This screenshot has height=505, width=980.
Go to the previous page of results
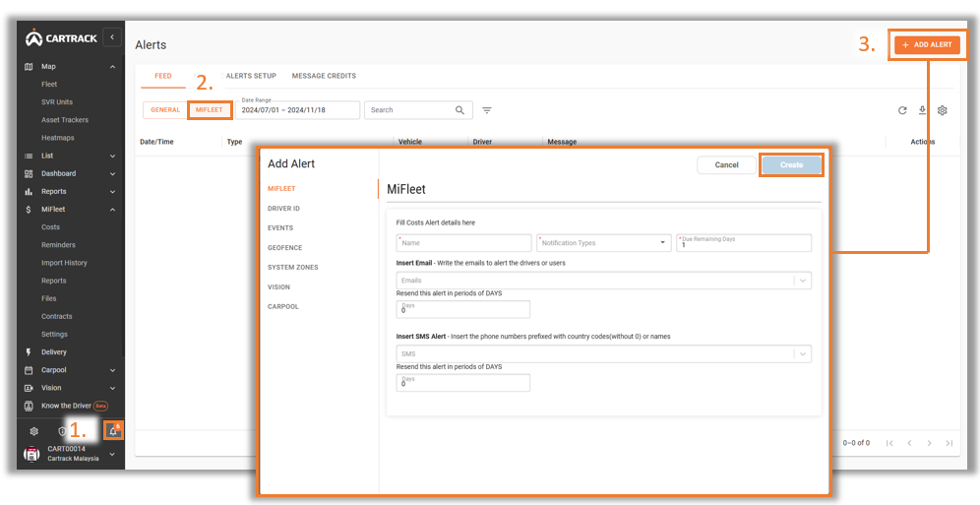click(909, 443)
